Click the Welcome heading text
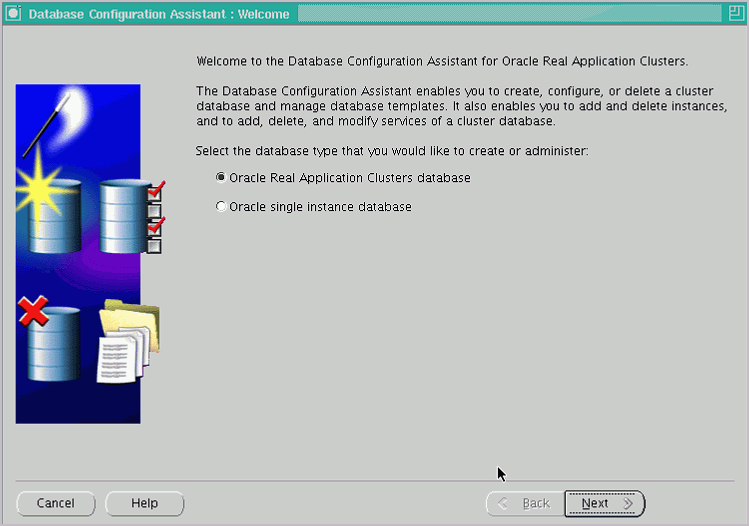 [x=442, y=61]
